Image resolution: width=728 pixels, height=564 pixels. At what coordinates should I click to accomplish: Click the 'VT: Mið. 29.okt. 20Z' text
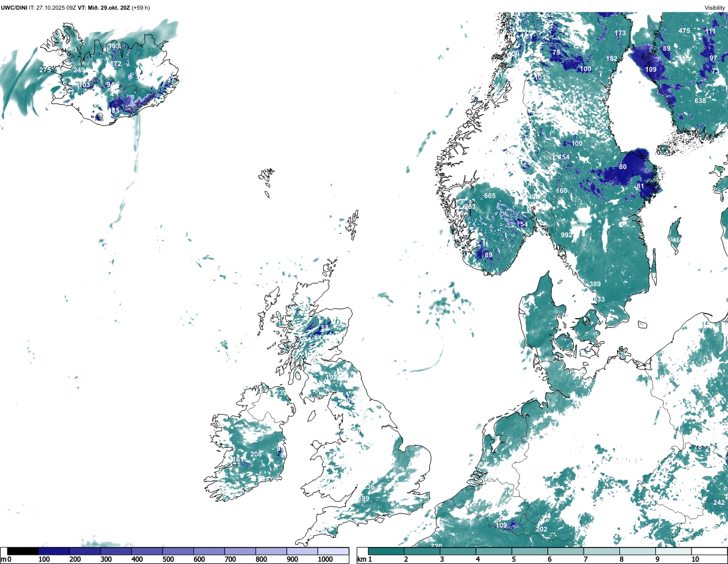(104, 7)
